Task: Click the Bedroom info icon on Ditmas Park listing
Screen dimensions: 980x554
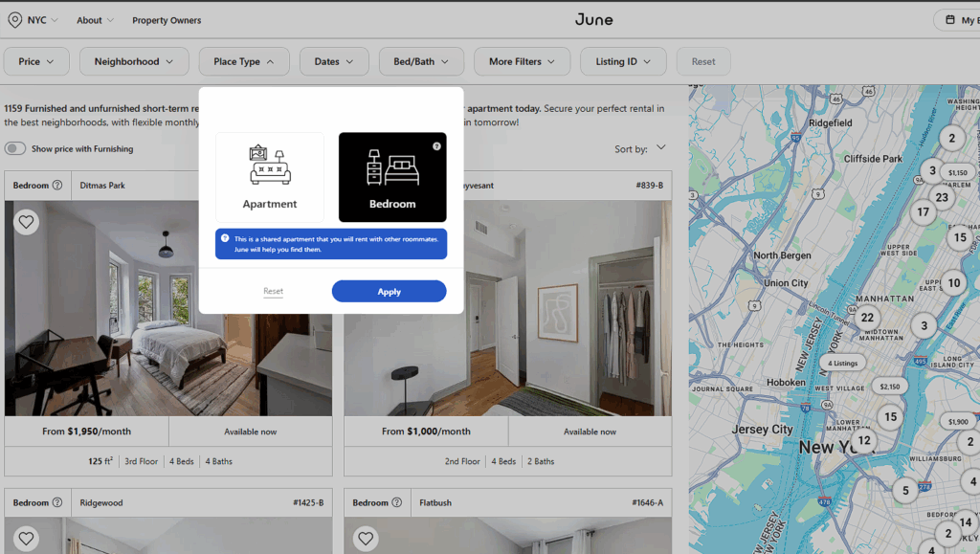Action: coord(57,186)
